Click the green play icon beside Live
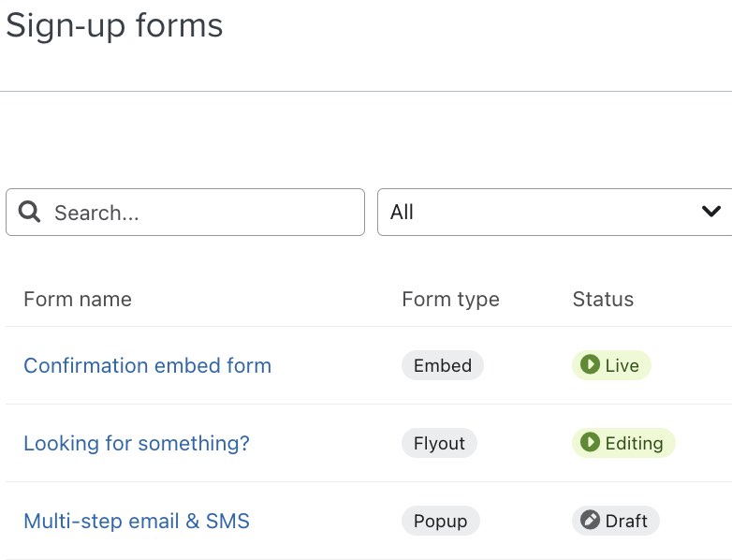 590,365
